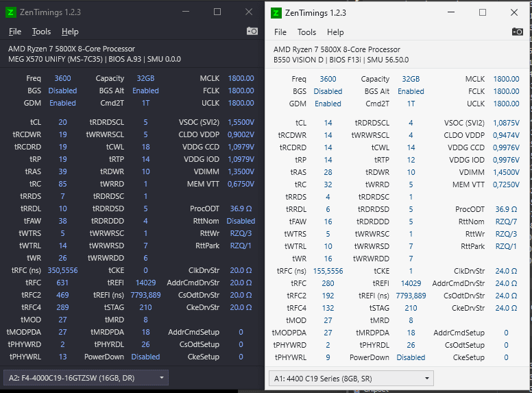Screen dimensions: 532x393
Task: Click ZenTimings logo icon in light window title
Action: (x=276, y=13)
